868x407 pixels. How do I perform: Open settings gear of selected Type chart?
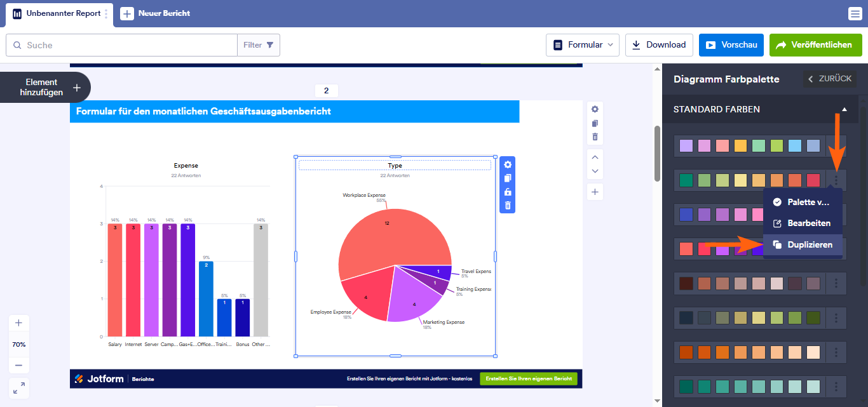click(x=507, y=164)
